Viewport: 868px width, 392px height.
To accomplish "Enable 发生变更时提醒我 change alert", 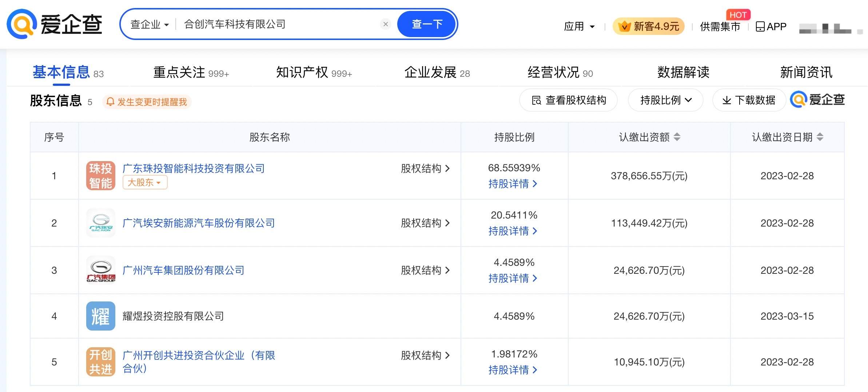I will coord(147,102).
